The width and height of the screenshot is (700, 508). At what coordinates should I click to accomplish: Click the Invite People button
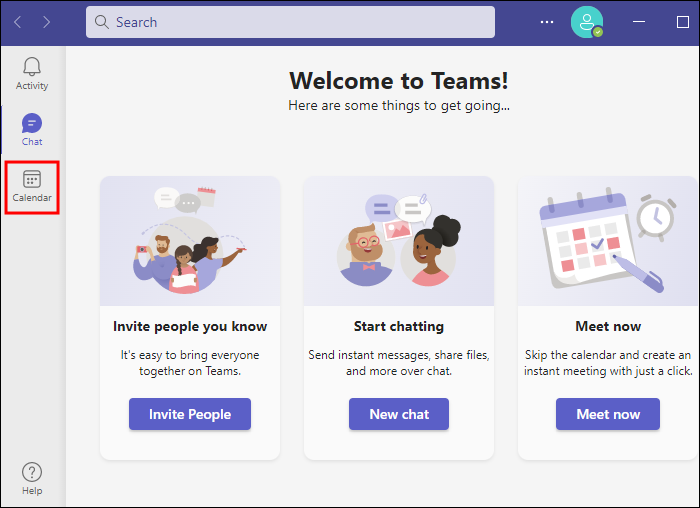point(190,414)
